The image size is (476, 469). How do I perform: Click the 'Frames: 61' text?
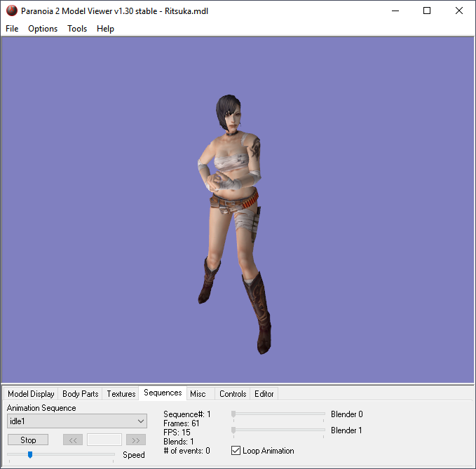pos(182,423)
